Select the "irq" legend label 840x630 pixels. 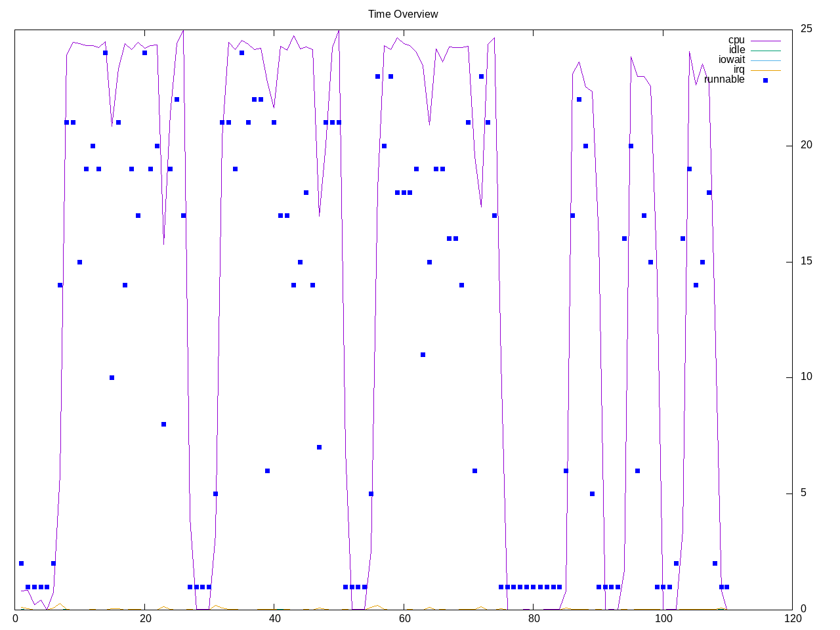(739, 70)
